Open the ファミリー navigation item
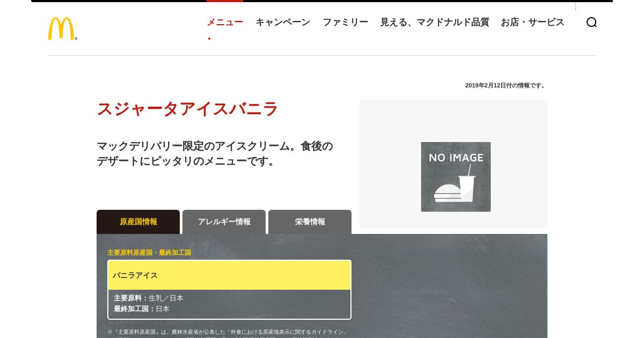Viewport: 644px width, 338px height. 345,22
